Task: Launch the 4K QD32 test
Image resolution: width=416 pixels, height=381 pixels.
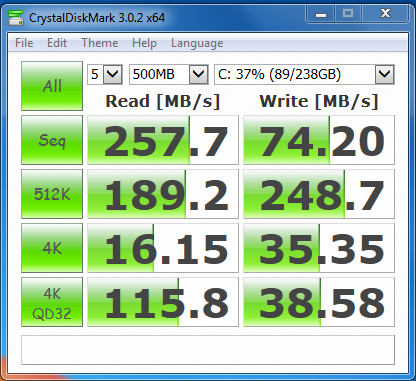Action: [x=52, y=302]
